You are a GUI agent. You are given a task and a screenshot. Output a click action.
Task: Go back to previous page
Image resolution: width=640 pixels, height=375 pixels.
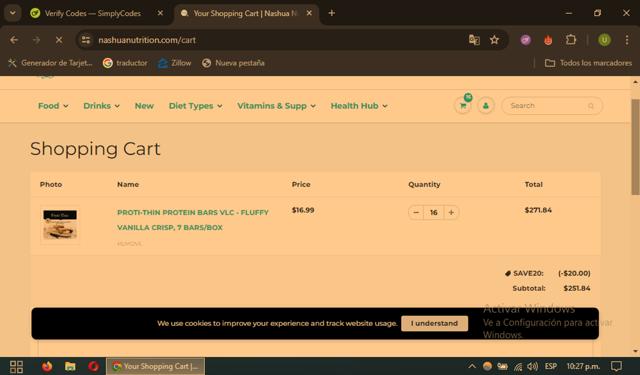(14, 40)
